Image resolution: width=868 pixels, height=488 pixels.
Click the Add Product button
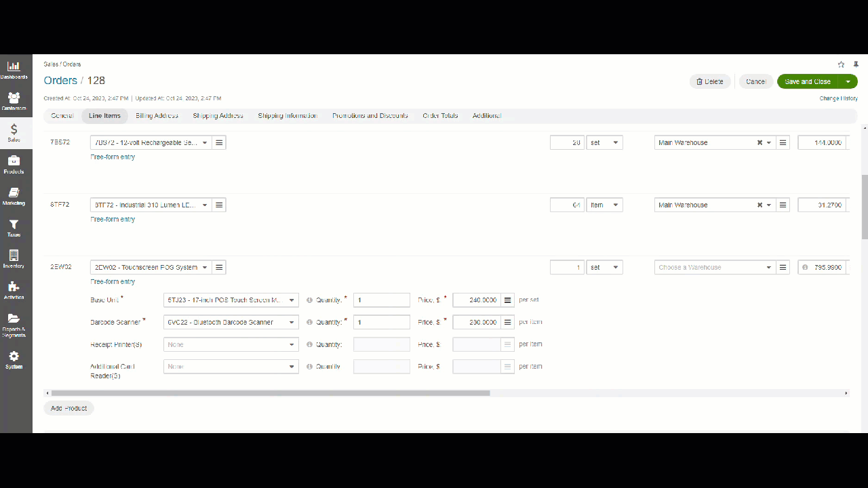click(68, 408)
